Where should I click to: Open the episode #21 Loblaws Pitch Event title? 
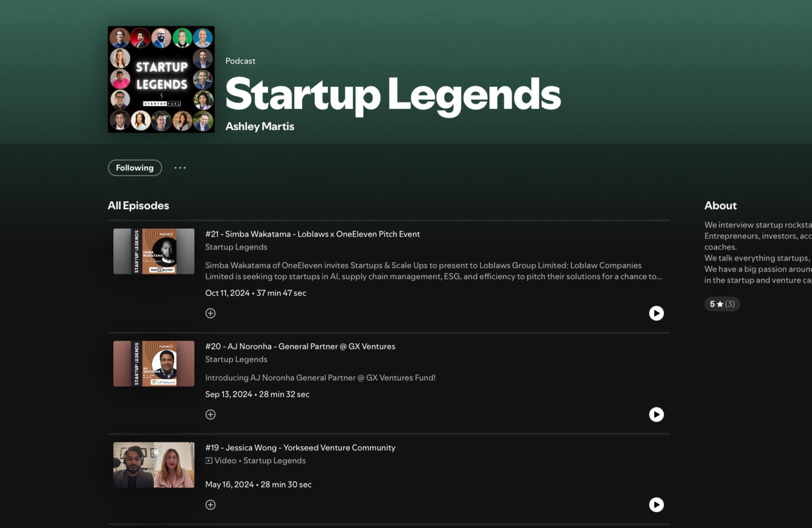313,234
